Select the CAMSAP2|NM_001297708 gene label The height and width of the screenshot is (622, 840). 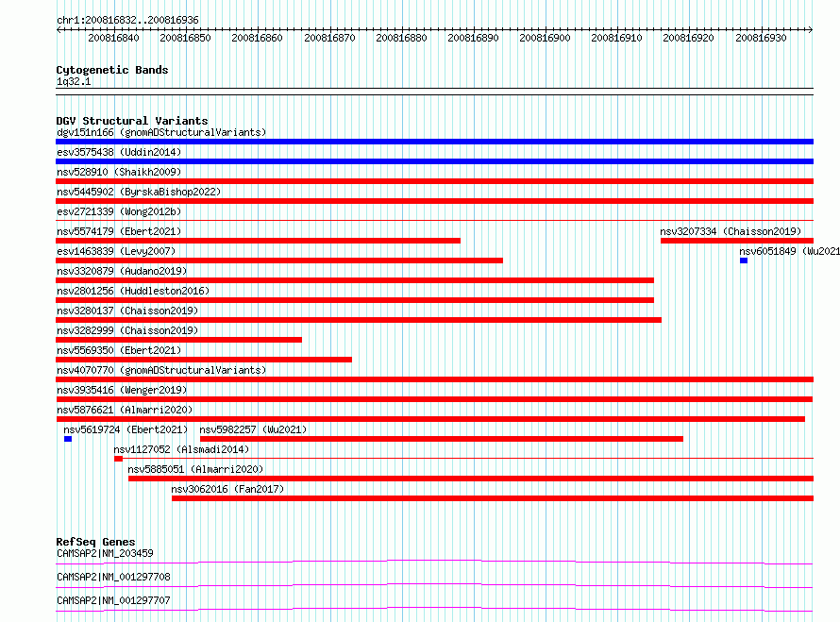(x=113, y=577)
